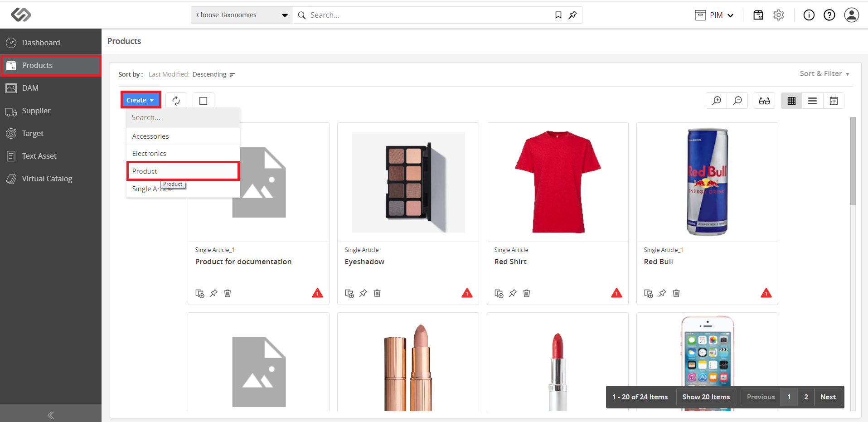This screenshot has height=422, width=868.
Task: Open the Create dropdown button
Action: [141, 100]
